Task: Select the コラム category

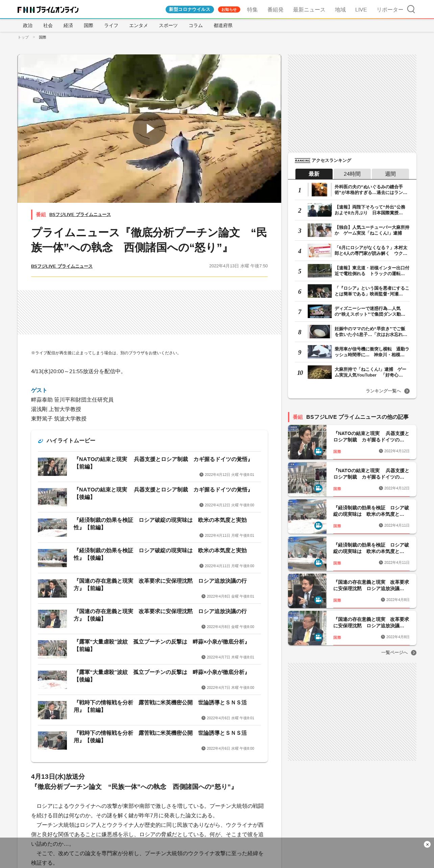Action: click(x=196, y=25)
